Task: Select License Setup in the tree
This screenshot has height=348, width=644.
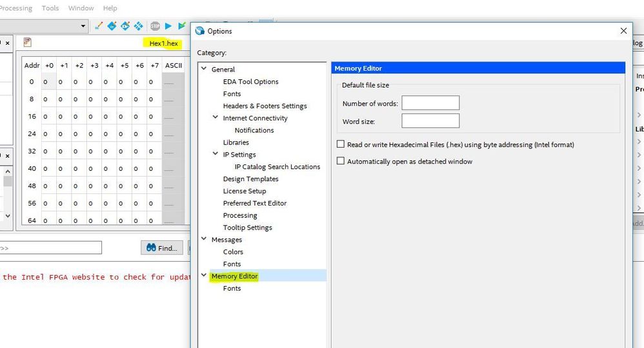Action: pyautogui.click(x=245, y=191)
